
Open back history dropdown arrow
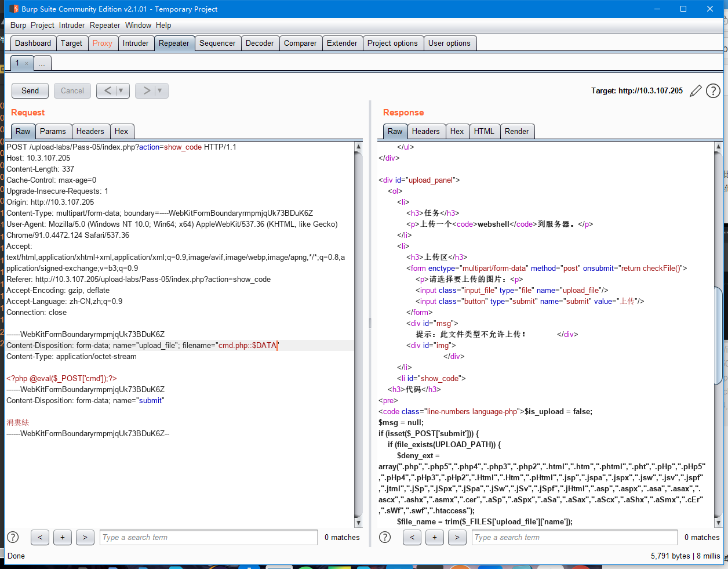coord(121,90)
